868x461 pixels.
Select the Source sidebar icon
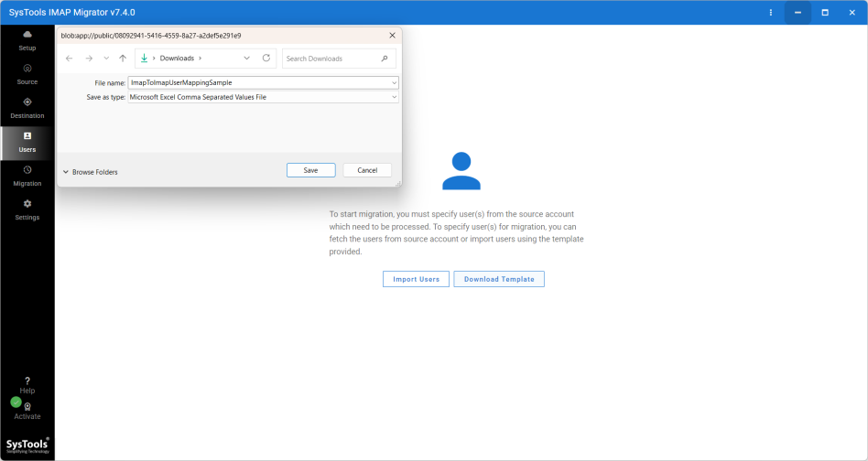[27, 69]
